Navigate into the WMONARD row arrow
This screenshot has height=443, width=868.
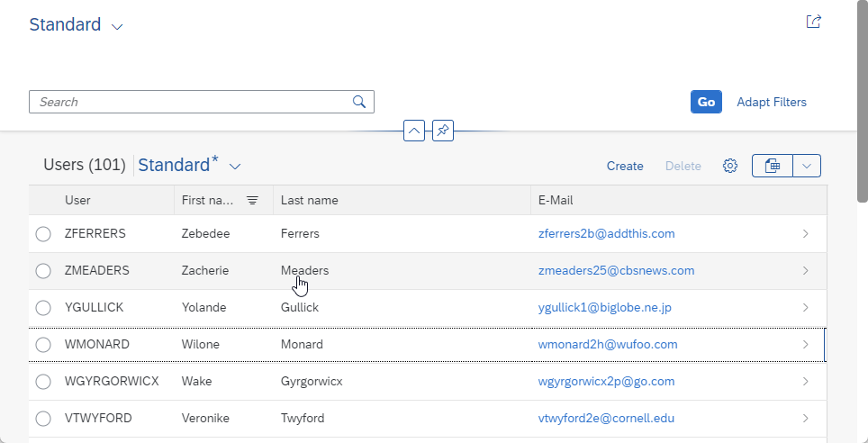[806, 345]
